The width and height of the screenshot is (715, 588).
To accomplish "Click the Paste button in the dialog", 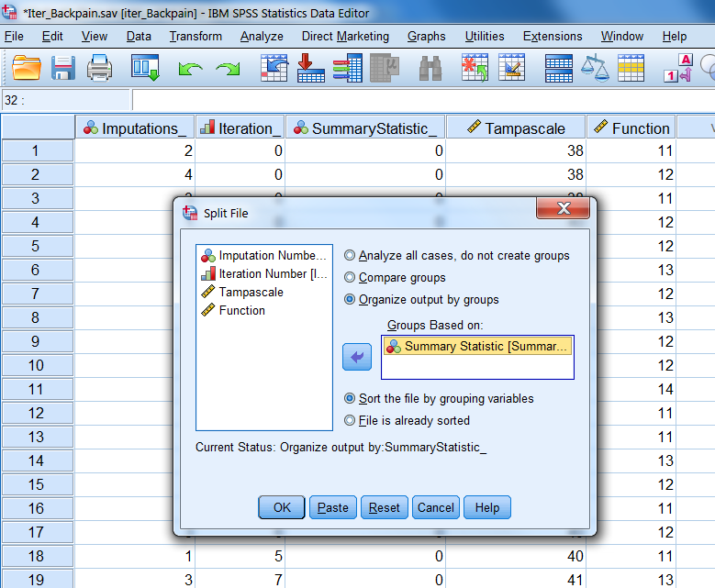I will [x=332, y=507].
